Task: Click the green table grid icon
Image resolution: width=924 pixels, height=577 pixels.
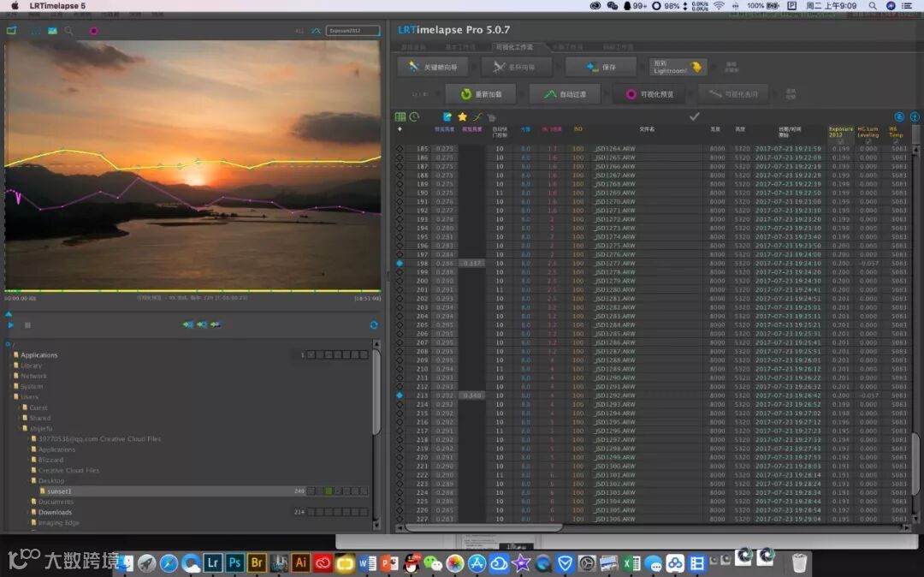Action: click(x=400, y=116)
